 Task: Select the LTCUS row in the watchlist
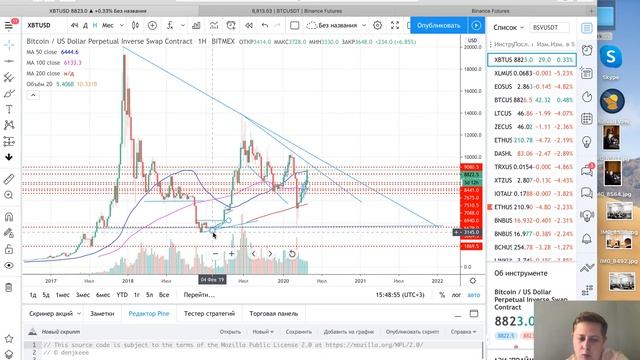pyautogui.click(x=532, y=113)
